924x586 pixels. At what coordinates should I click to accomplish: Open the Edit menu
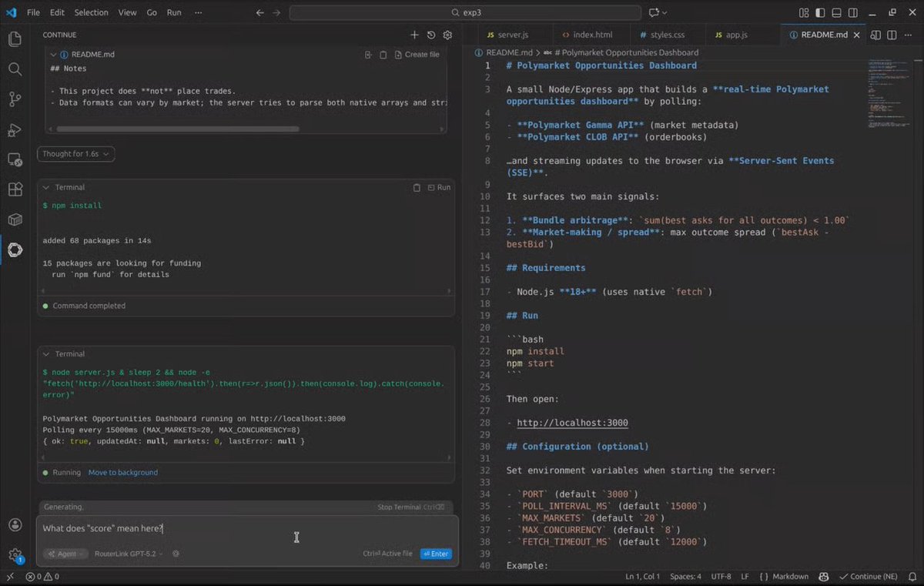[57, 12]
